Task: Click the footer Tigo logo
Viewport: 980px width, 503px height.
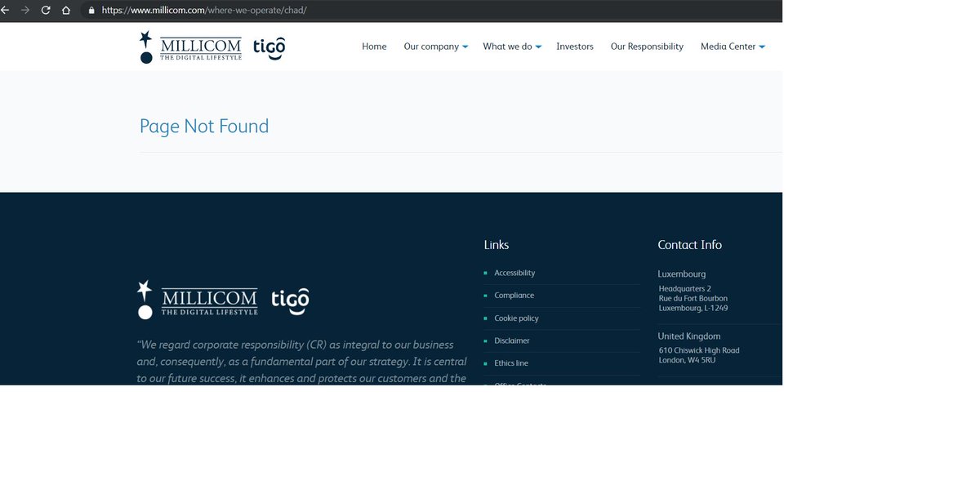Action: tap(290, 301)
